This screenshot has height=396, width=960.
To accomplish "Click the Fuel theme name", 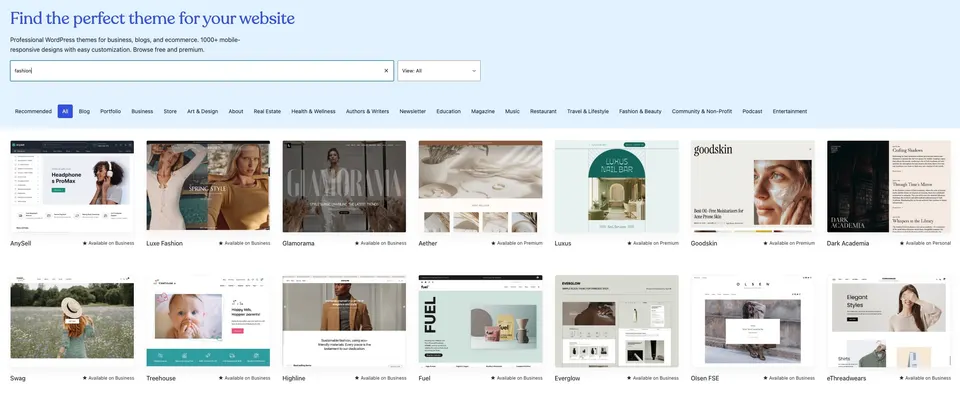I will coord(425,378).
